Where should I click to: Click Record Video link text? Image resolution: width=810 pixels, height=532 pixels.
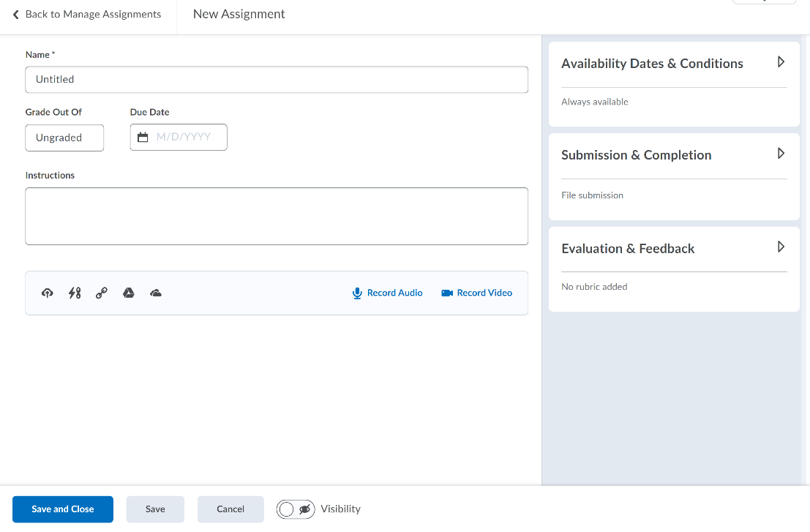click(x=484, y=293)
